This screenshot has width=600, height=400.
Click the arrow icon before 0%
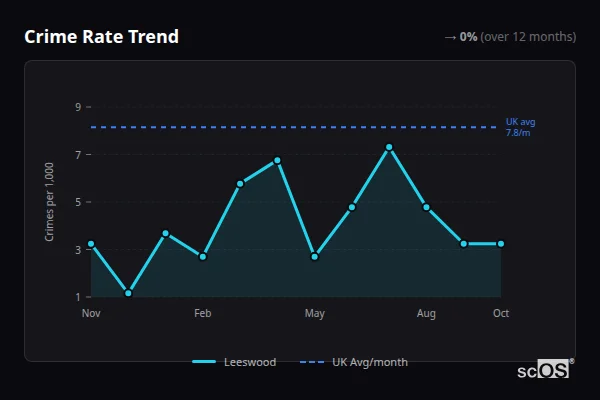[x=450, y=38]
